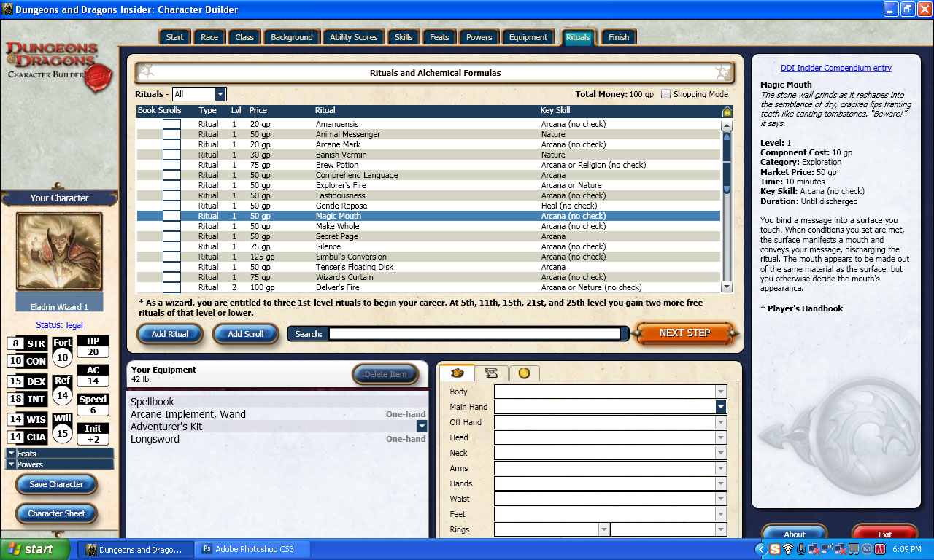The image size is (934, 560).
Task: Tick the scroll box for Animal Messenger
Action: [171, 134]
